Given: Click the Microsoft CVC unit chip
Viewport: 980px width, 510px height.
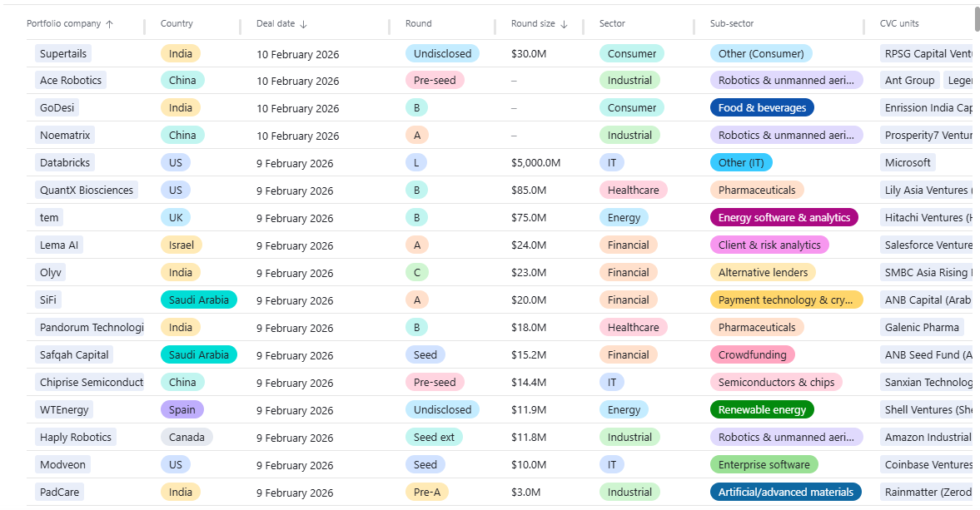Looking at the screenshot, I should (x=908, y=163).
